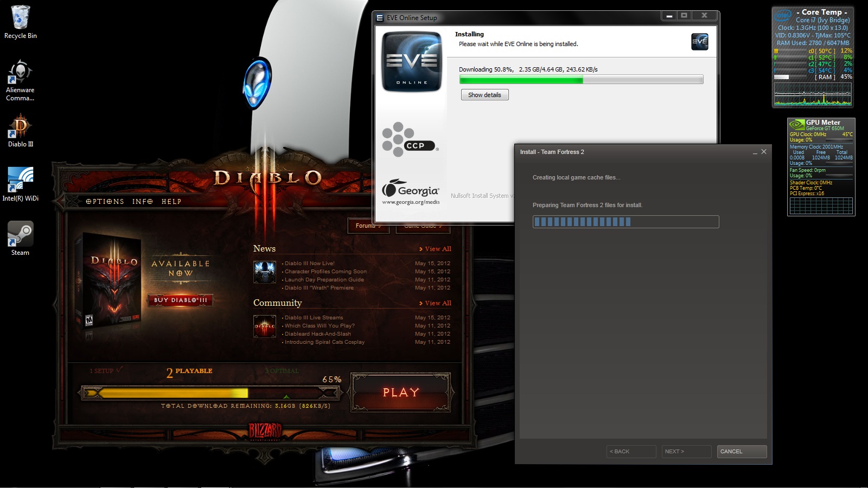
Task: Click 'Creating local game cache files...' text
Action: coord(576,177)
